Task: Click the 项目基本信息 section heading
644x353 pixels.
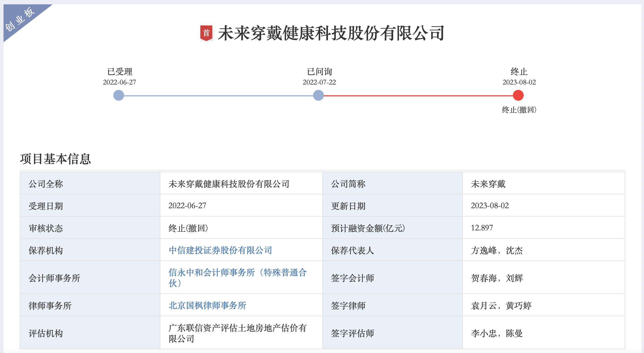Action: pos(55,159)
